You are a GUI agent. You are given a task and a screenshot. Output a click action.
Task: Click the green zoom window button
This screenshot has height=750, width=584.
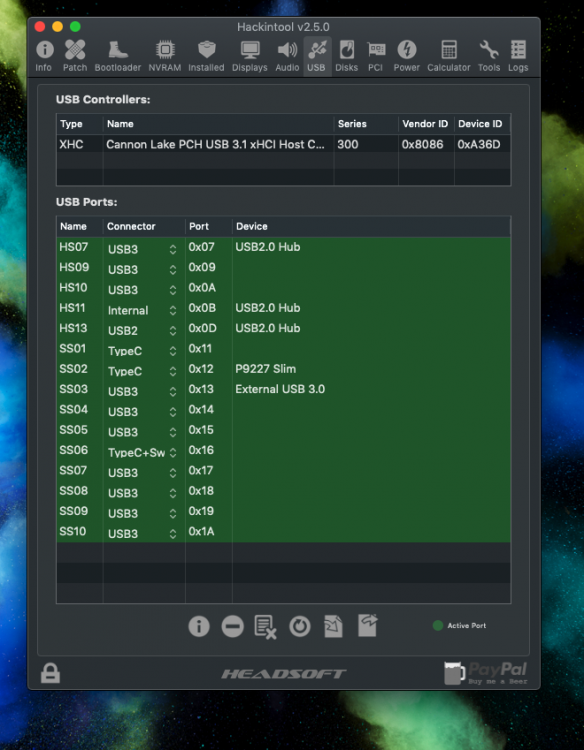75,27
